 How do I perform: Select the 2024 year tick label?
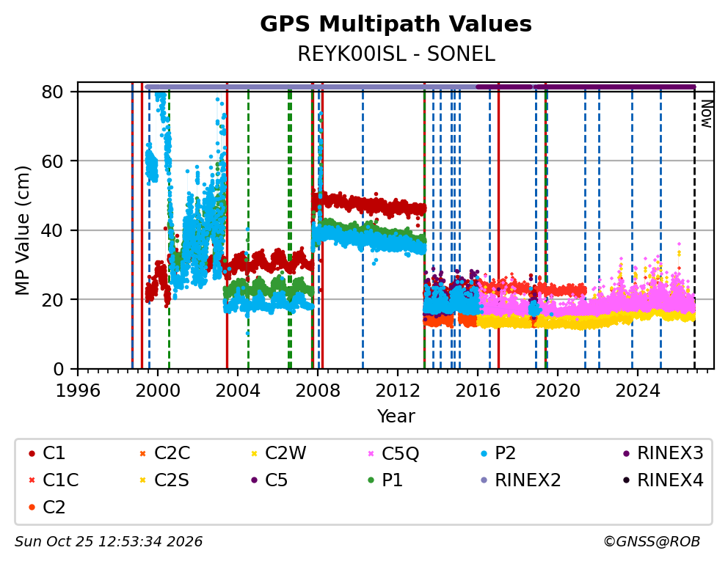pos(638,392)
